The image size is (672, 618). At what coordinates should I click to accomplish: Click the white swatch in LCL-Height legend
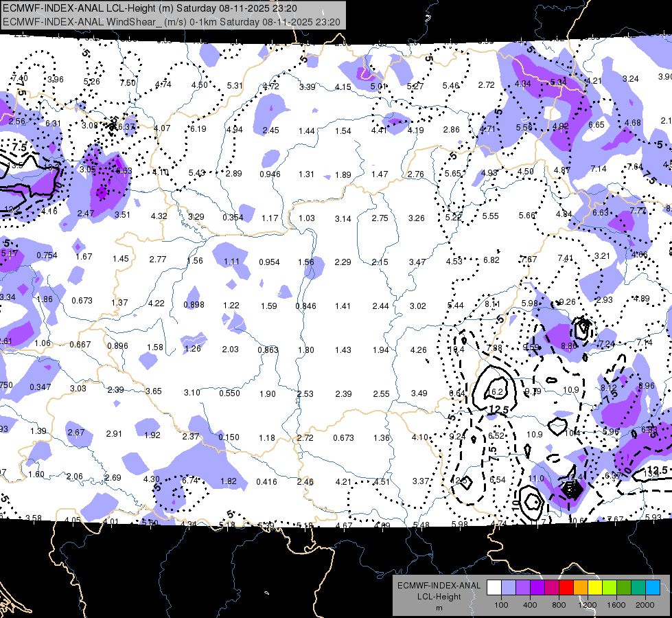pyautogui.click(x=494, y=588)
